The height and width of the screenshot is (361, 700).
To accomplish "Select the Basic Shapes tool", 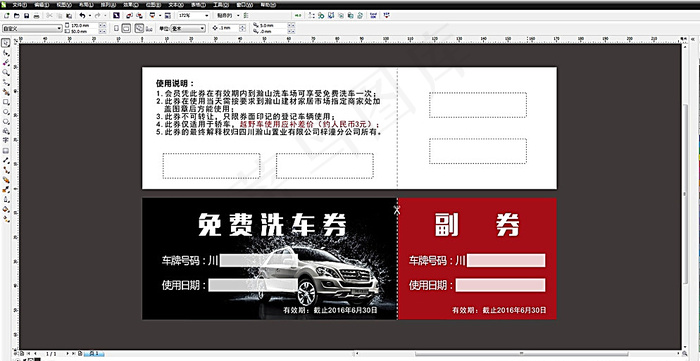I will pos(6,131).
